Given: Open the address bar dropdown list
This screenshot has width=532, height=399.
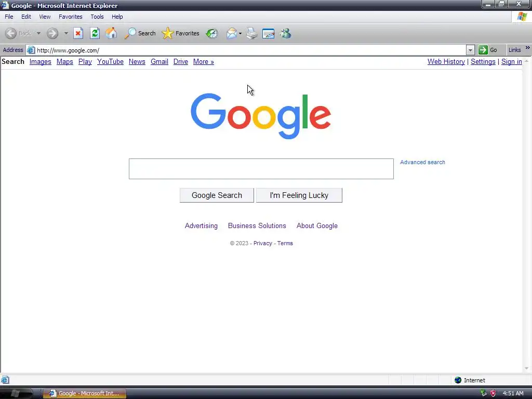Looking at the screenshot, I should [x=470, y=50].
